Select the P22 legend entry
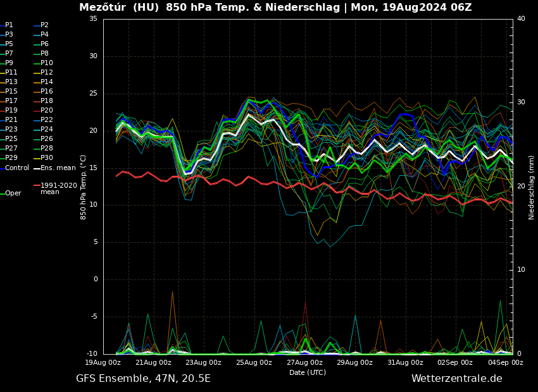The height and width of the screenshot is (392, 538). [47, 120]
